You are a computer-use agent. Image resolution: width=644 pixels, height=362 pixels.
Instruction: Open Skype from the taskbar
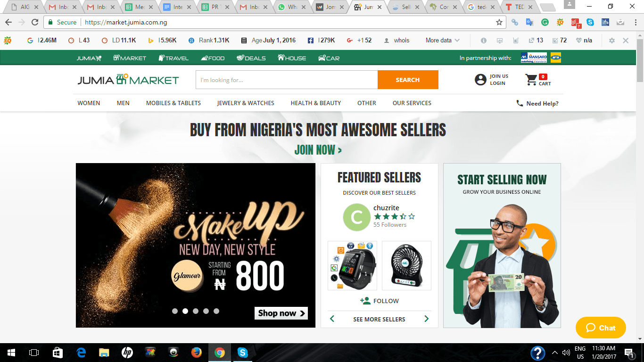pyautogui.click(x=243, y=352)
